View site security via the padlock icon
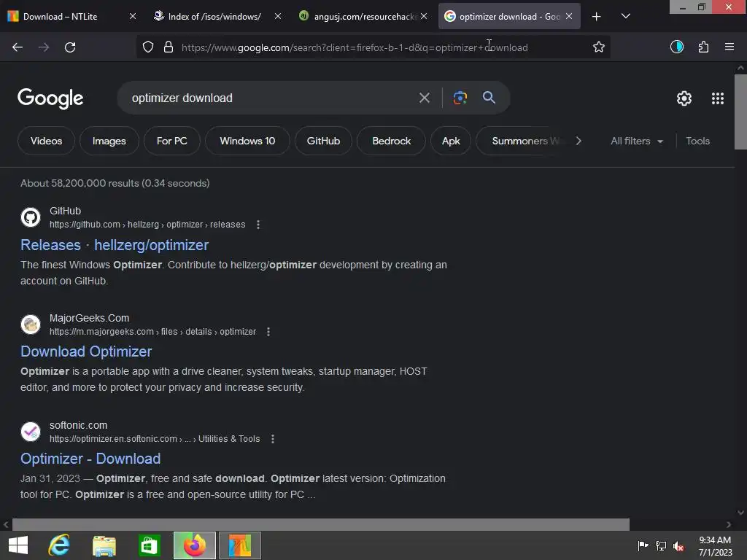The image size is (747, 560). pyautogui.click(x=169, y=47)
